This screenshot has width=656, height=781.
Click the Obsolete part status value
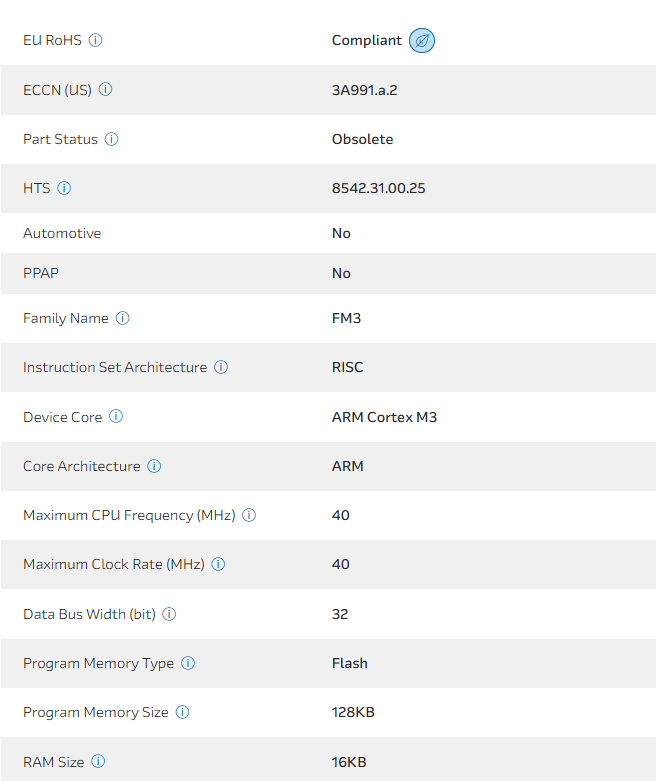(362, 139)
